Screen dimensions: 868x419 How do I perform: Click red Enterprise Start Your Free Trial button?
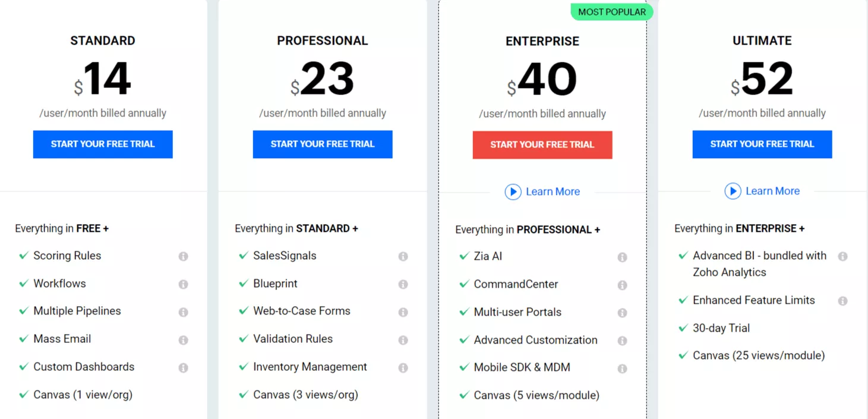click(x=542, y=145)
